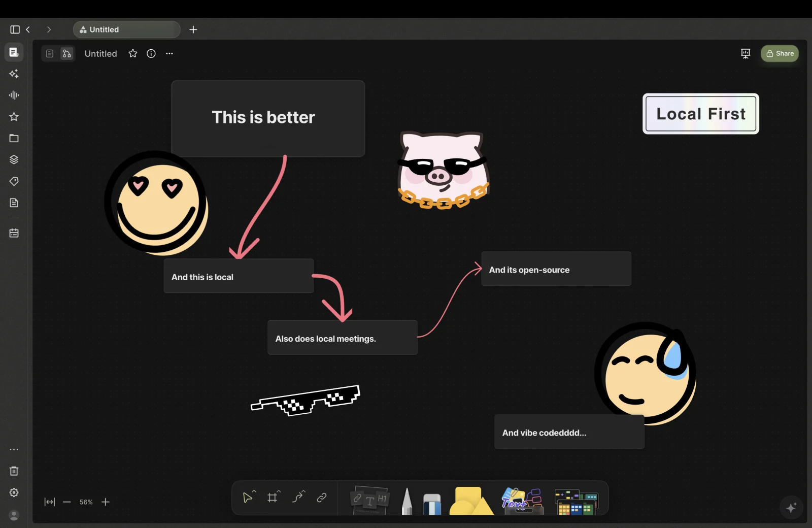Open the calendar journal icon in sidebar

pos(14,233)
